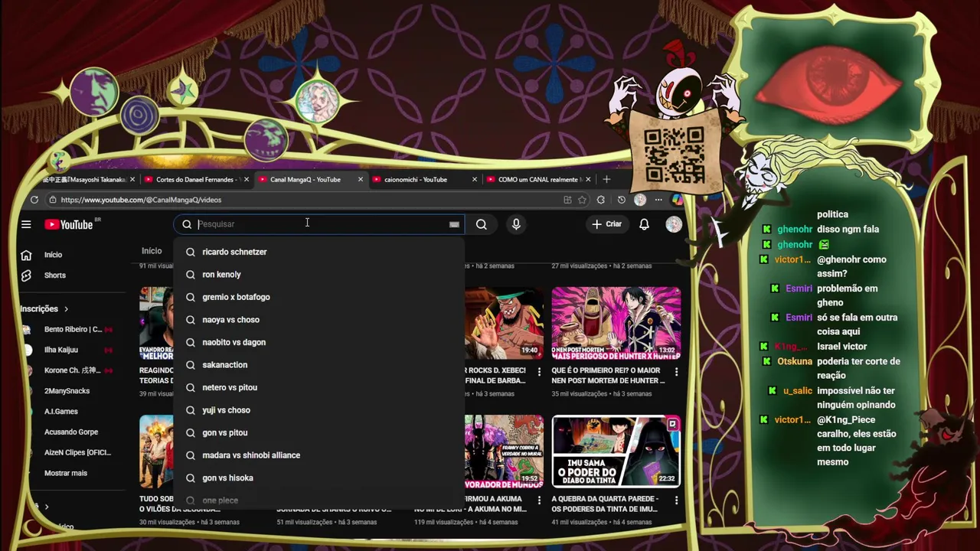Switch to Masayoshi Takanaka tab
This screenshot has height=551, width=980.
(x=84, y=179)
